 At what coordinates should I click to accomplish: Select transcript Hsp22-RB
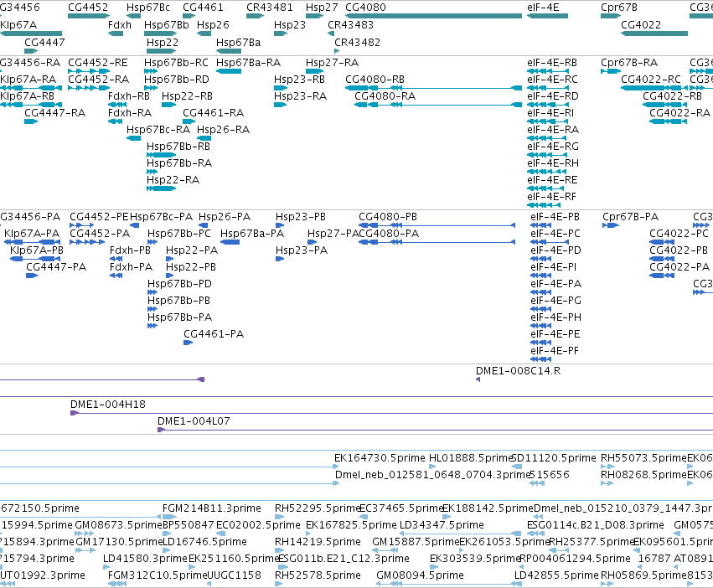tap(187, 96)
